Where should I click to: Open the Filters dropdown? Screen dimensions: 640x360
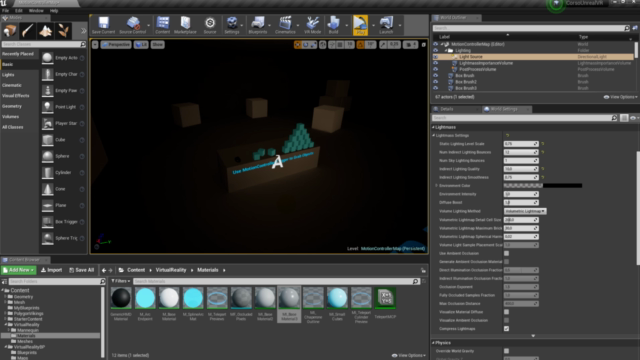(x=121, y=281)
